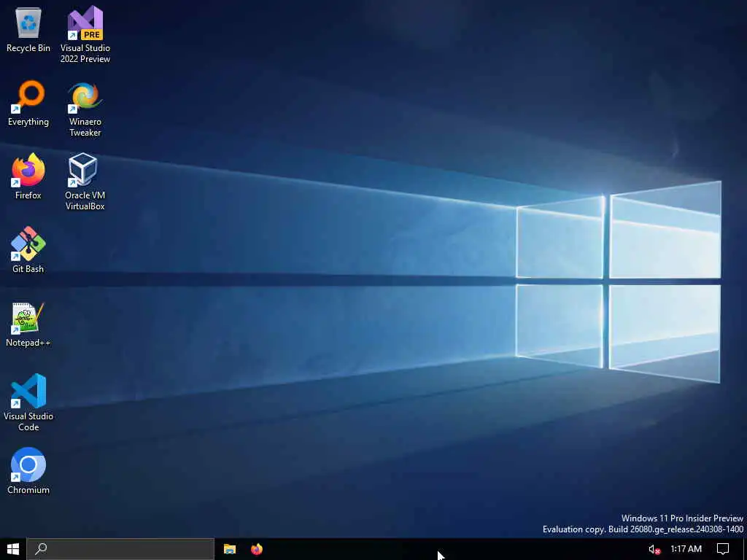Launch Firefox from the taskbar
The height and width of the screenshot is (560, 747).
click(x=256, y=549)
